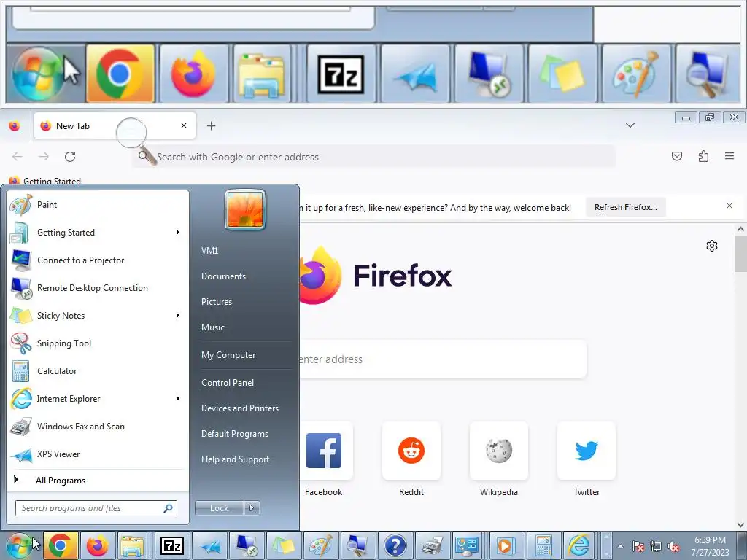Open Documents from the Start menu
747x560 pixels.
223,276
